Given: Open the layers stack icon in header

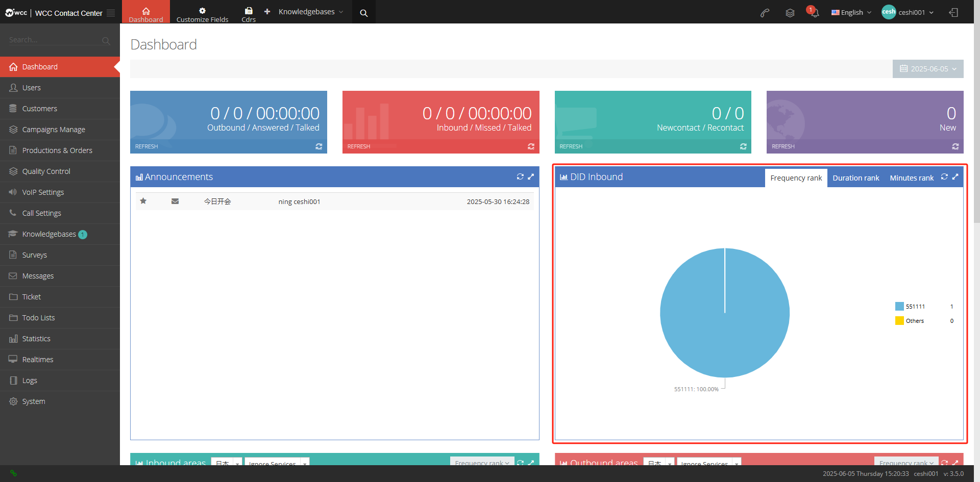Looking at the screenshot, I should (790, 13).
